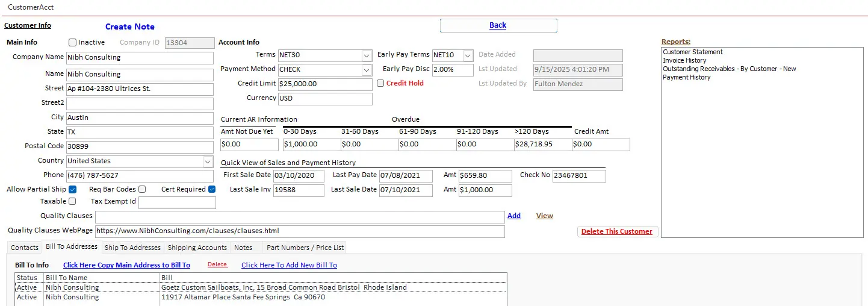Screen dimensions: 868x306
Task: Click the Last Pay Date field
Action: coord(406,176)
